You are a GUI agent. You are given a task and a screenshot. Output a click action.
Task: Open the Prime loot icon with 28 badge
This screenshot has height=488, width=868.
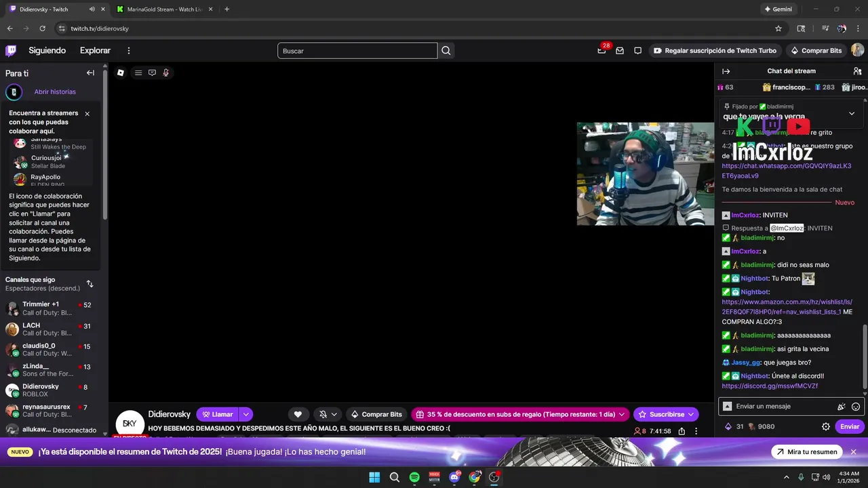pyautogui.click(x=601, y=50)
